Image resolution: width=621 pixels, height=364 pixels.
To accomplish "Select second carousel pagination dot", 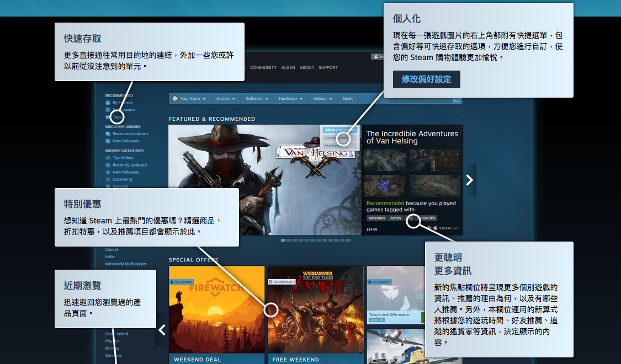I will click(x=289, y=240).
